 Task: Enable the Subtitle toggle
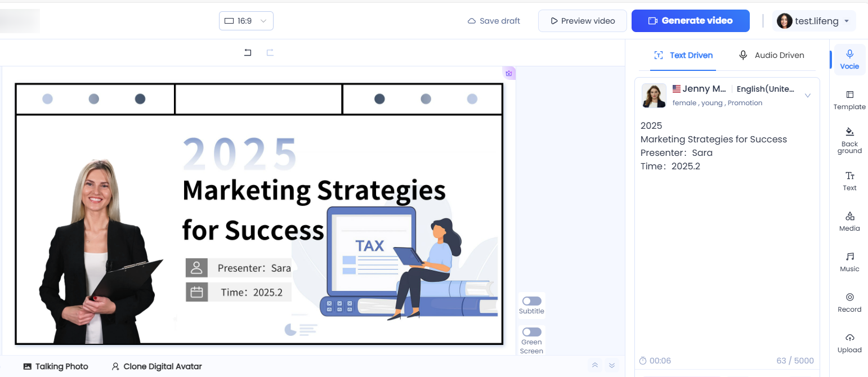531,301
